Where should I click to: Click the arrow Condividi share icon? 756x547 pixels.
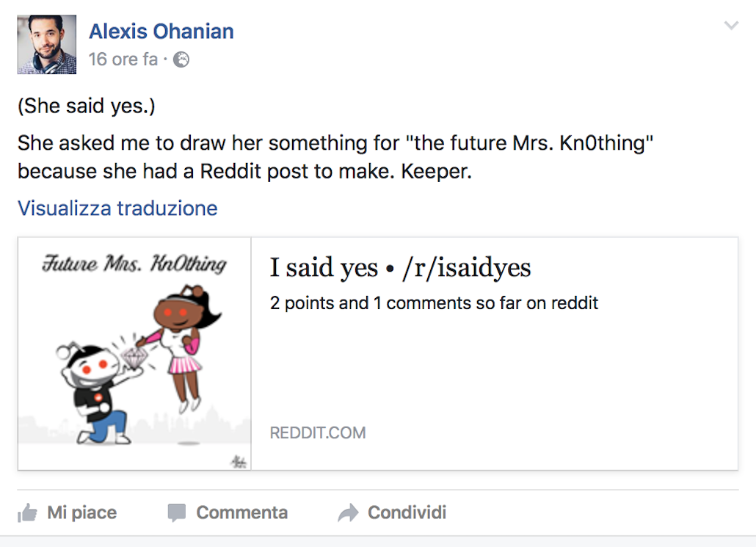348,512
